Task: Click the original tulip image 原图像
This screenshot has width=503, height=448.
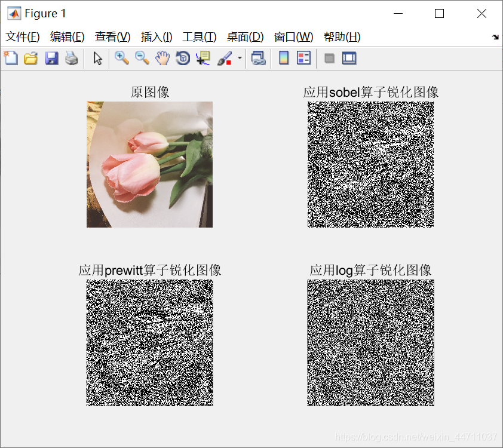Action: click(x=149, y=164)
